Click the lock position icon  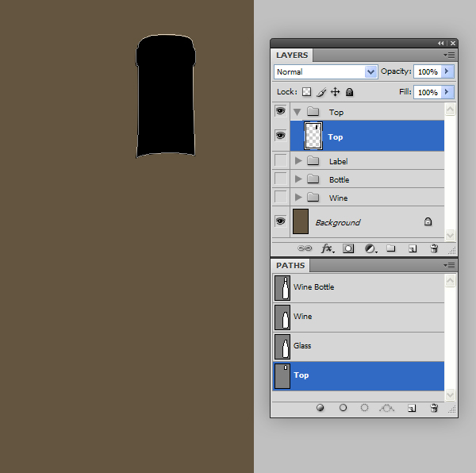tap(335, 92)
